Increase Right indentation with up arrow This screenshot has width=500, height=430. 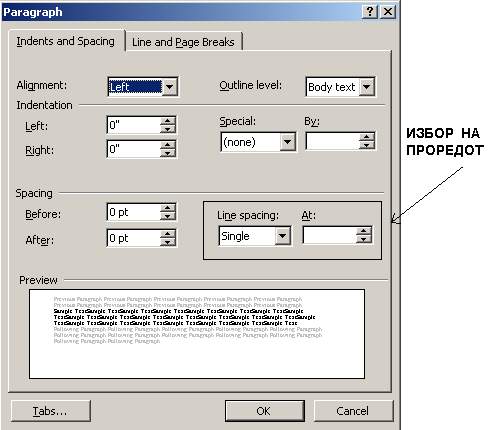[x=168, y=145]
